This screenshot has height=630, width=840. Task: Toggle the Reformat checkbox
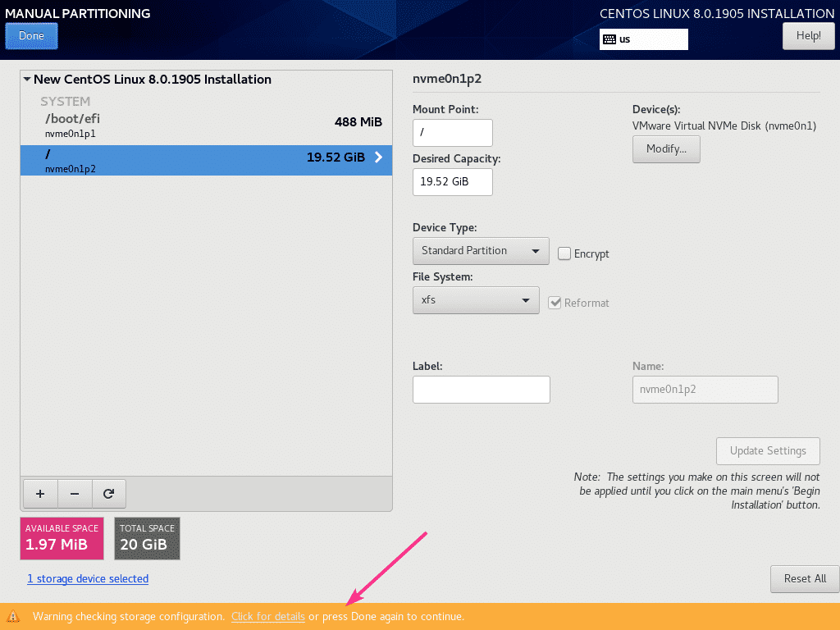[555, 303]
